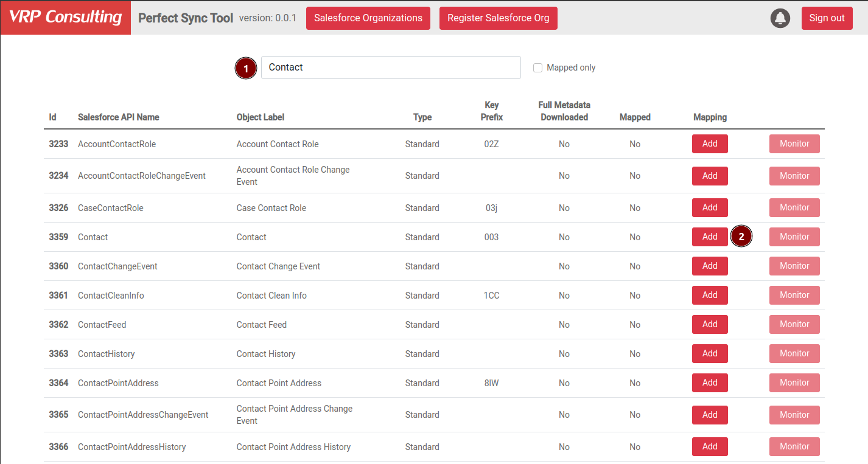This screenshot has height=464, width=868.
Task: Select the Perfect Sync Tool title
Action: click(x=186, y=18)
